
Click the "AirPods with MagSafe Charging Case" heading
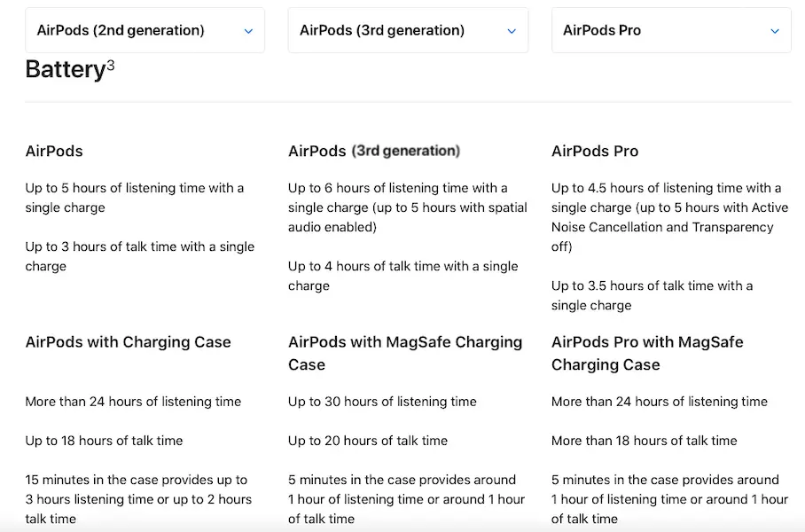click(405, 353)
